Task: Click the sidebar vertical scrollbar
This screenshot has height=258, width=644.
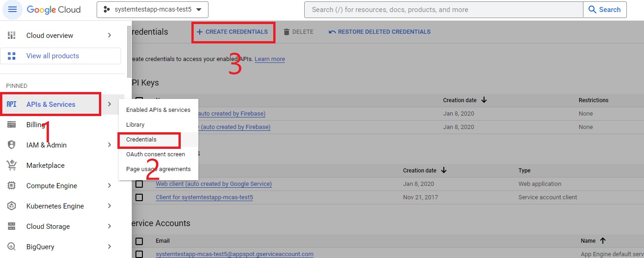Action: [x=129, y=51]
